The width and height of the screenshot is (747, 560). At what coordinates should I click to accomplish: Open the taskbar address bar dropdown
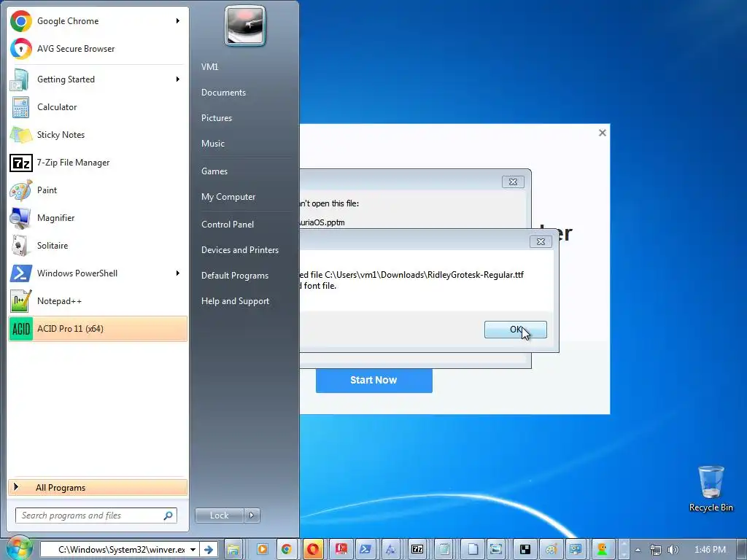[x=193, y=550]
